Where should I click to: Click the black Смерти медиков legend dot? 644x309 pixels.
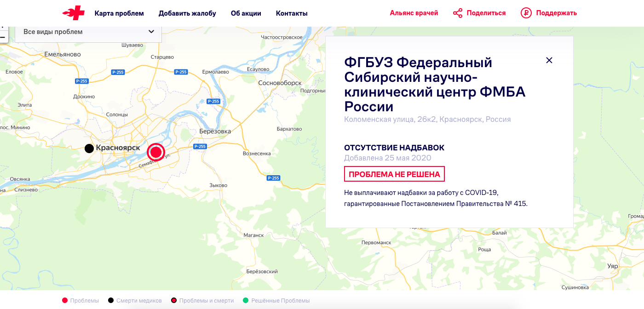coord(111,301)
